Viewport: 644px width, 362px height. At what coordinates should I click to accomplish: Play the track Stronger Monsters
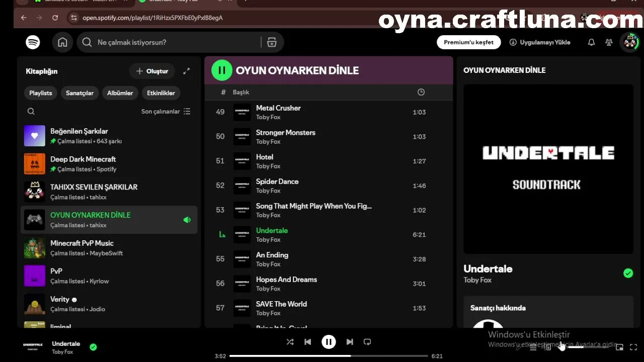coord(329,137)
